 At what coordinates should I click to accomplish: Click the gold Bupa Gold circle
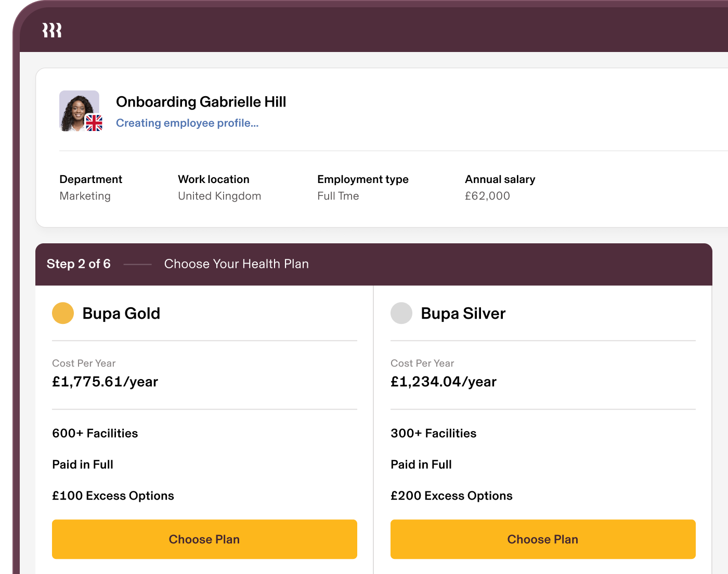point(63,313)
